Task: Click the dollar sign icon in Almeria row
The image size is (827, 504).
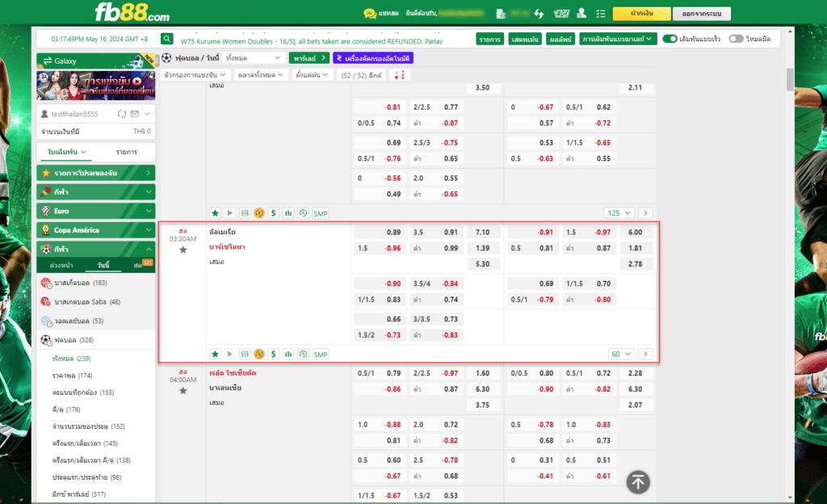Action: tap(273, 355)
